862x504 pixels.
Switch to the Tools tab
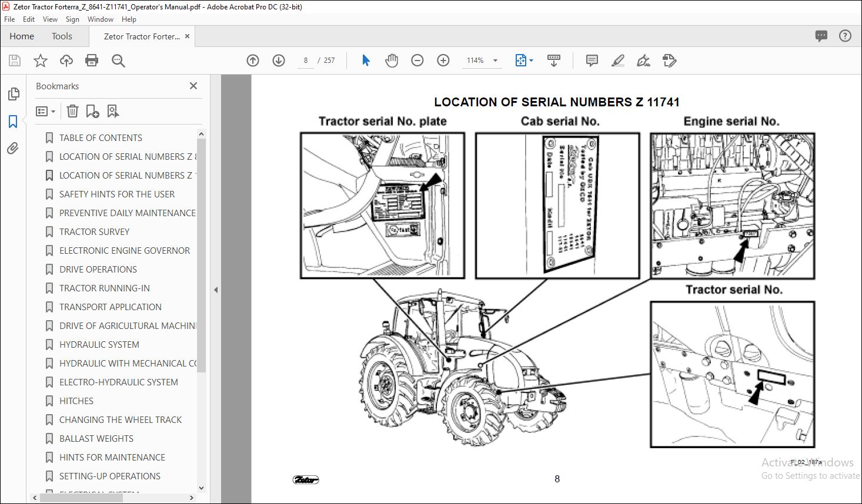click(62, 36)
